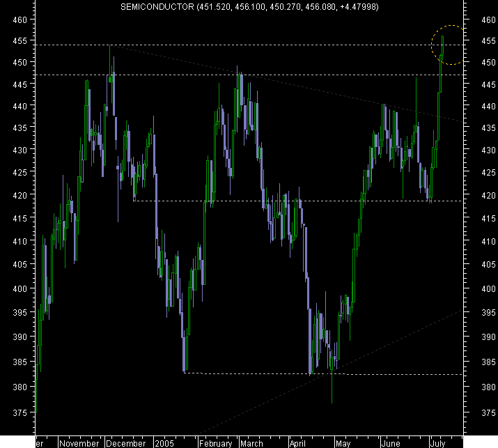498x448 pixels.
Task: Click the 425 value on the left price axis
Action: (x=20, y=172)
